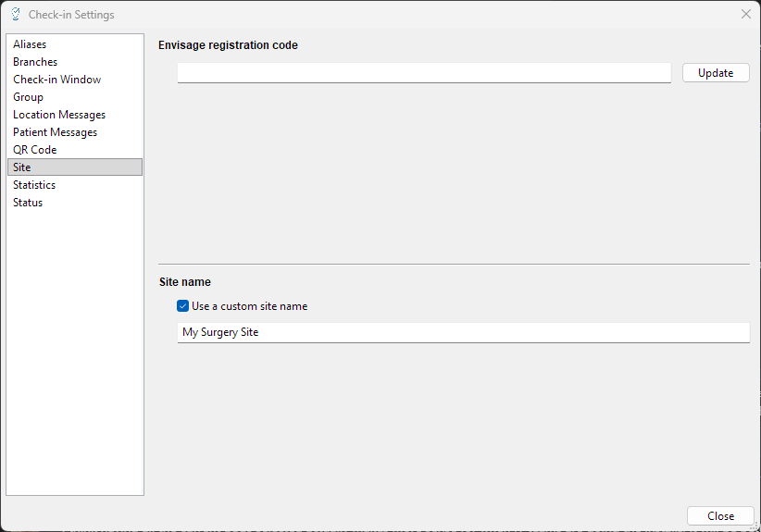Open the Group settings page
This screenshot has height=532, width=761.
pyautogui.click(x=28, y=97)
